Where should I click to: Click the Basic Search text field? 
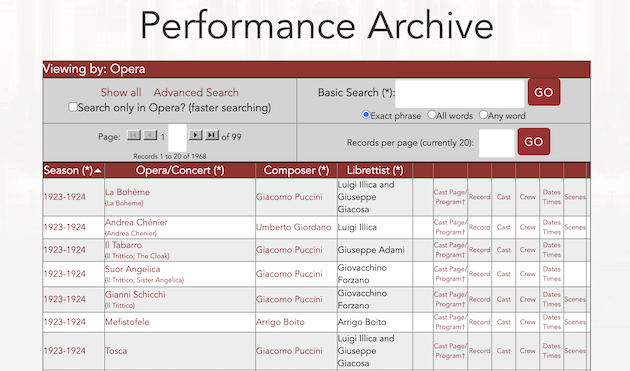460,93
